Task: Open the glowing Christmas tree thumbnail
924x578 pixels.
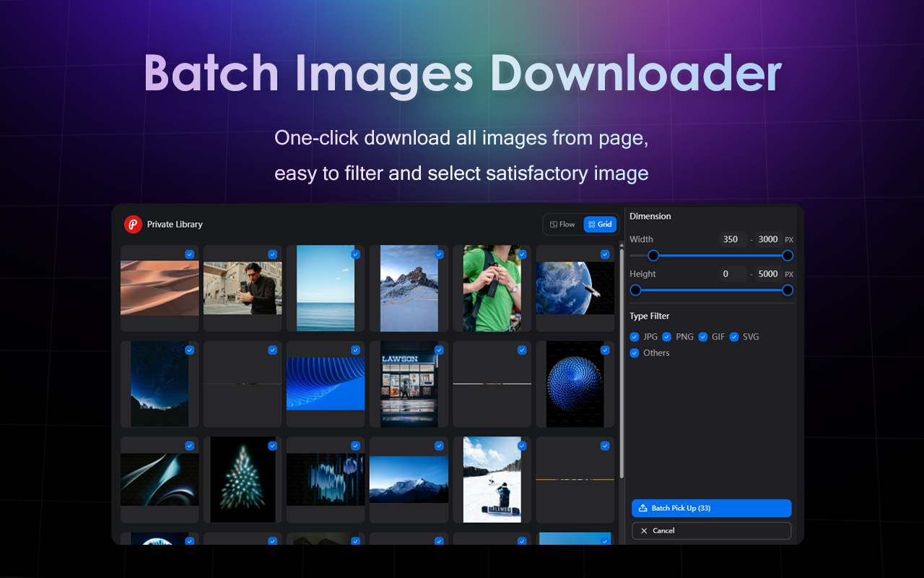Action: pos(243,480)
